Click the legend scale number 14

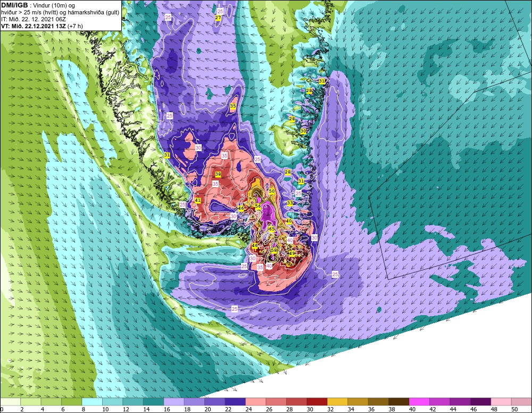coord(146,410)
